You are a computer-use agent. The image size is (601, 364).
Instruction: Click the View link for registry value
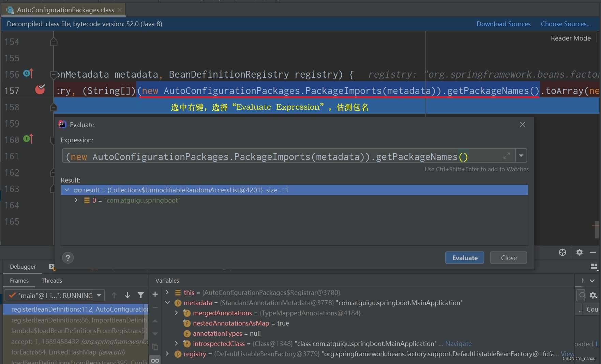tap(568, 354)
